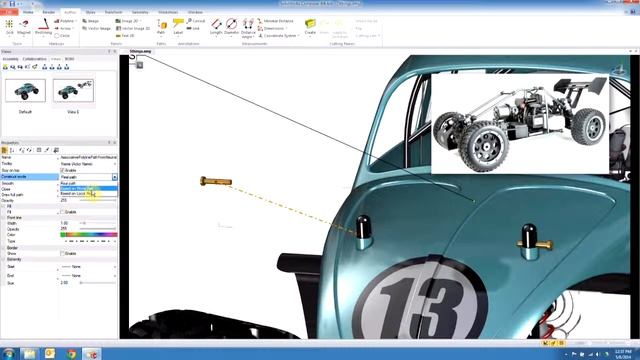The image size is (640, 360).
Task: Open the BOM panel tab
Action: click(x=69, y=59)
